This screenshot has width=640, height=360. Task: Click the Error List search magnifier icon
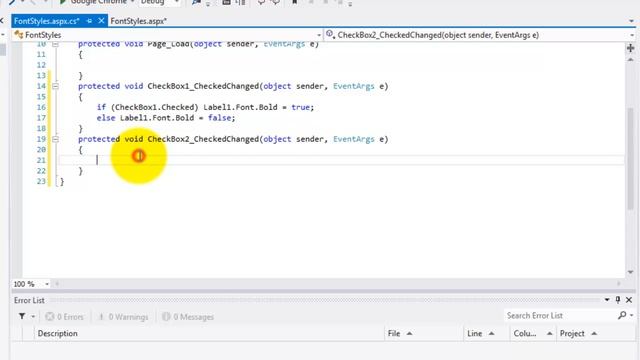pyautogui.click(x=622, y=315)
